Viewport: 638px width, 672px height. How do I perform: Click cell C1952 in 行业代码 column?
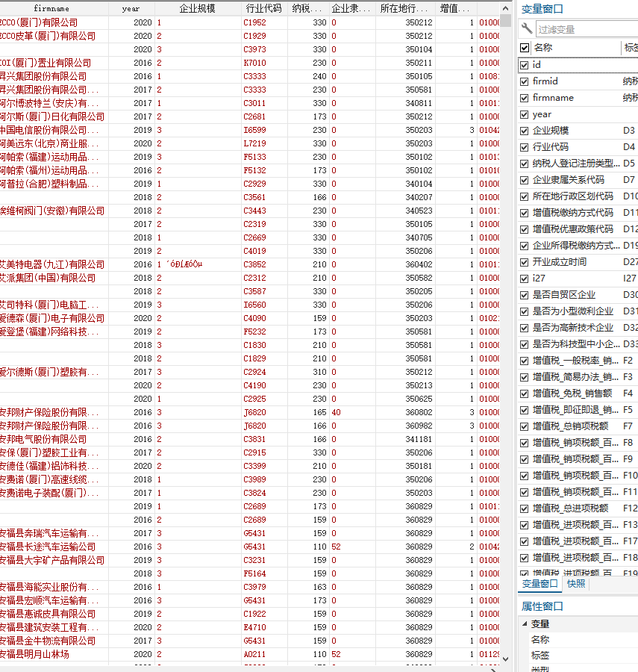254,22
